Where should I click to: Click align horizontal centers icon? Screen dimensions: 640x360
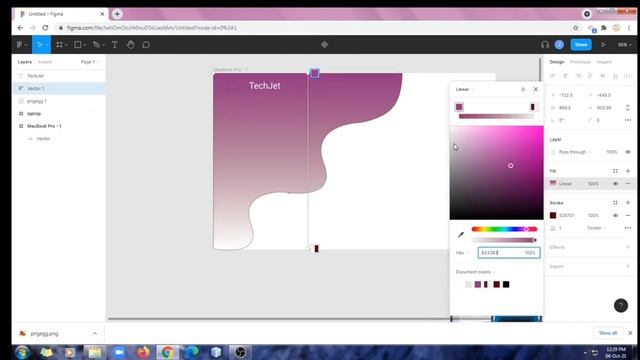565,76
